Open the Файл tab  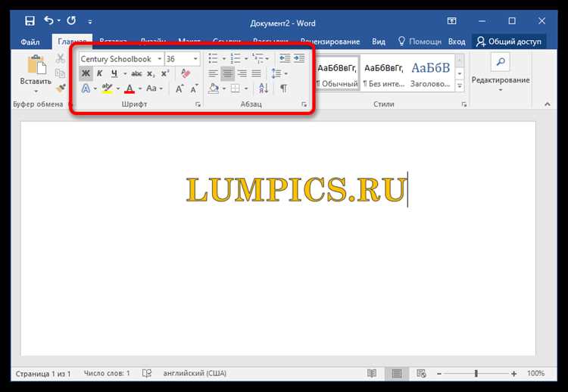click(30, 42)
